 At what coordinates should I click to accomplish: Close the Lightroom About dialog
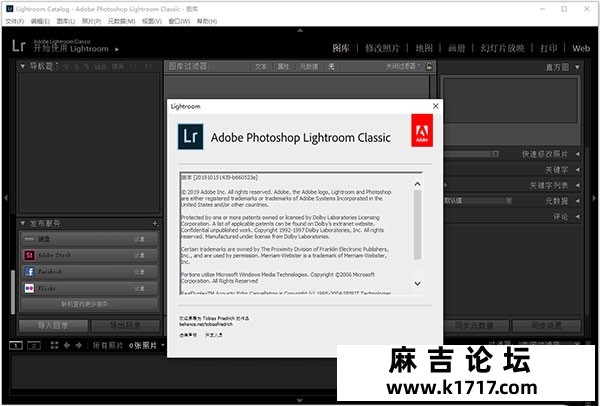tap(435, 106)
